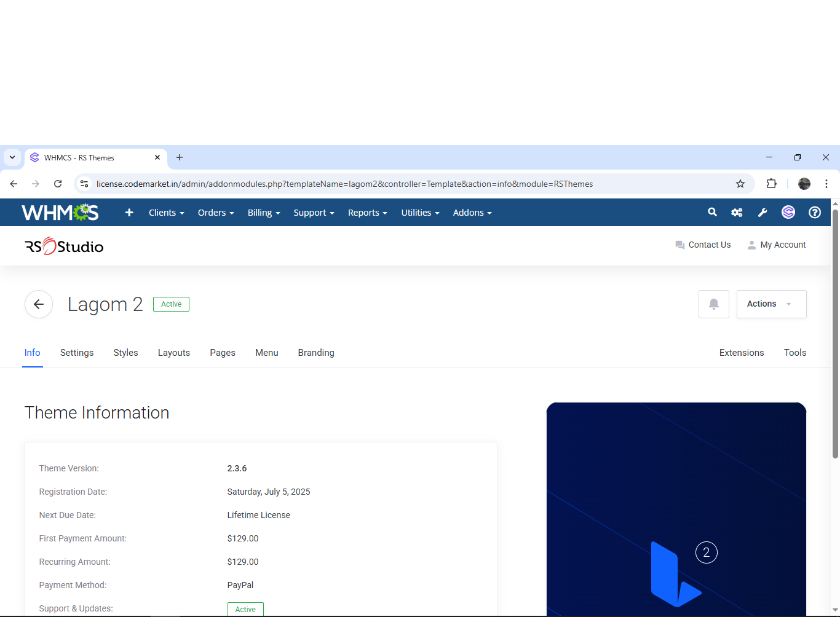Go forward in browser history
Image resolution: width=840 pixels, height=617 pixels.
tap(36, 184)
